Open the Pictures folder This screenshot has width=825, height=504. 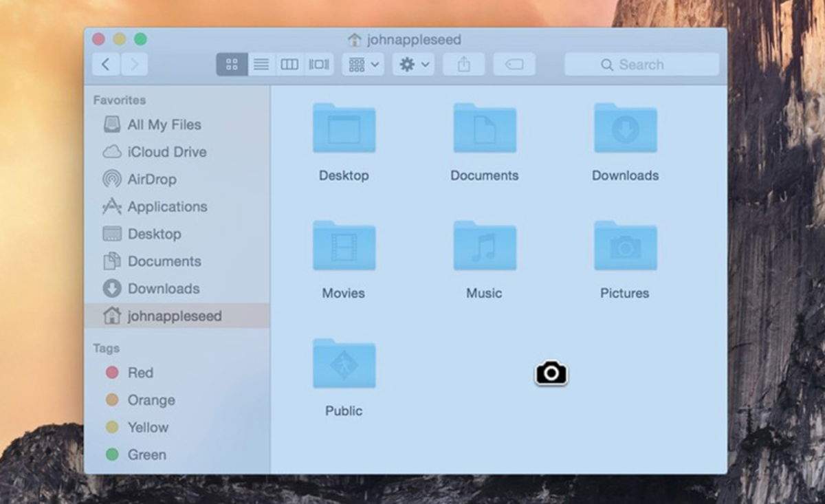(624, 245)
